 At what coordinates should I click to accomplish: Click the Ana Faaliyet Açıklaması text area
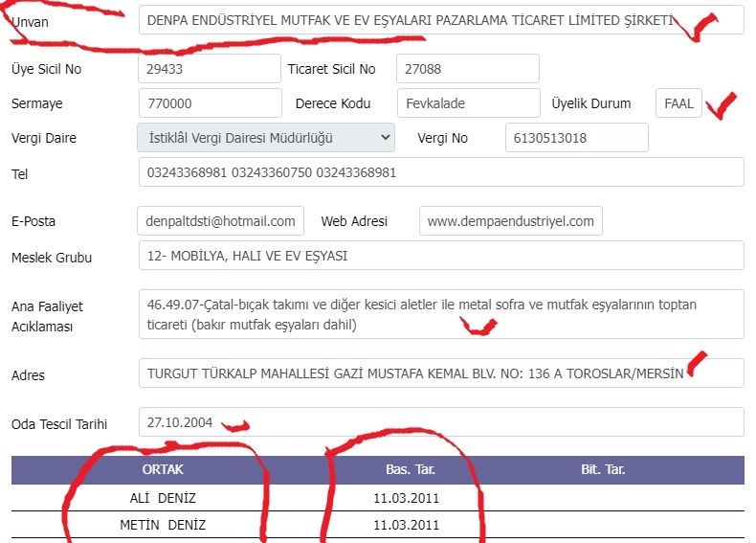click(x=441, y=314)
